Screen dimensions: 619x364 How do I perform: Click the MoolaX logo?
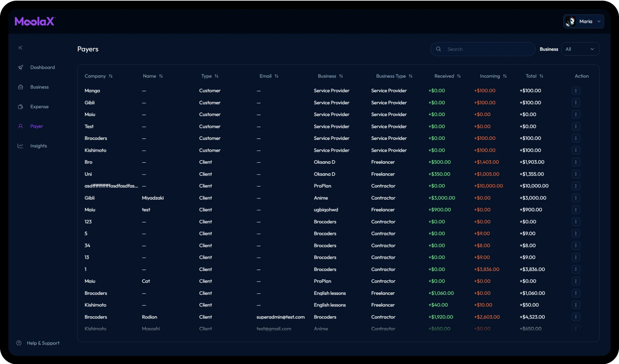coord(35,21)
